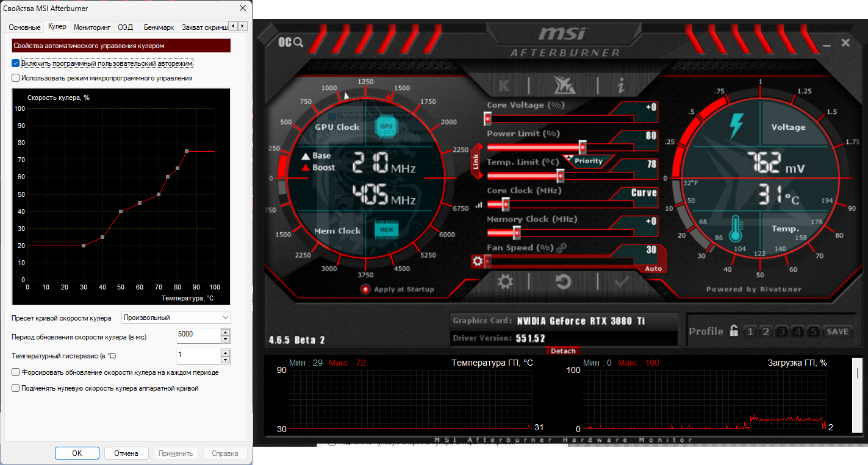
Task: Apply settings with checkmark icon
Action: pyautogui.click(x=622, y=282)
